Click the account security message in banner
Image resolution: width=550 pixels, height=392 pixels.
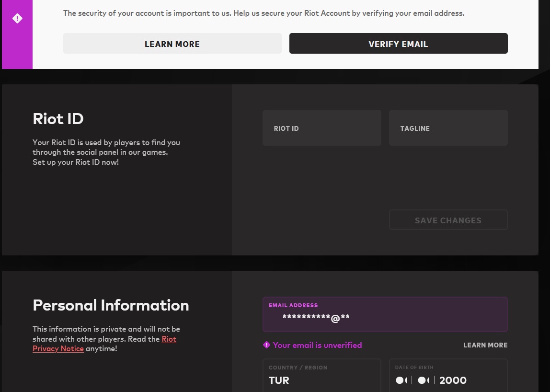264,13
